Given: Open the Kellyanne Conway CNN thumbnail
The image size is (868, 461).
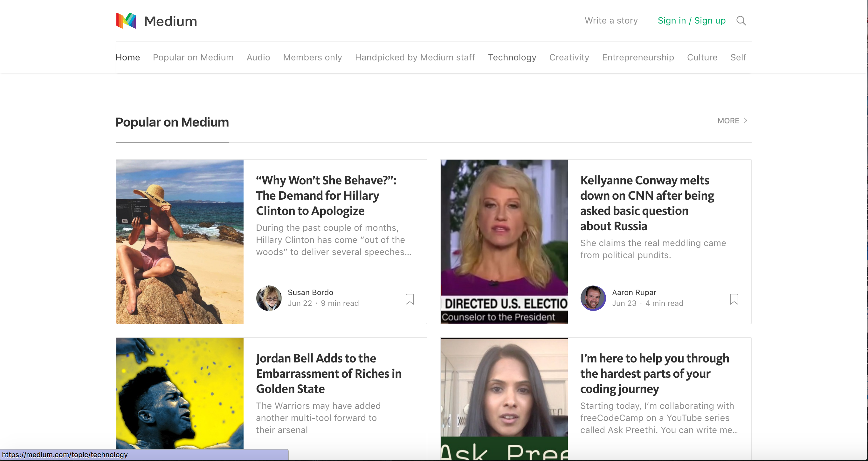Looking at the screenshot, I should 504,242.
